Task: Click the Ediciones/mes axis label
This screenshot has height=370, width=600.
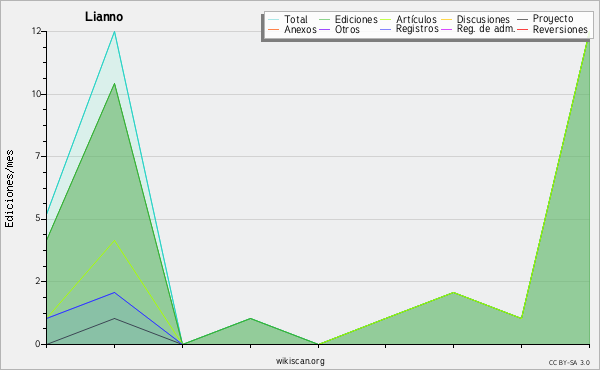Action: [x=9, y=189]
